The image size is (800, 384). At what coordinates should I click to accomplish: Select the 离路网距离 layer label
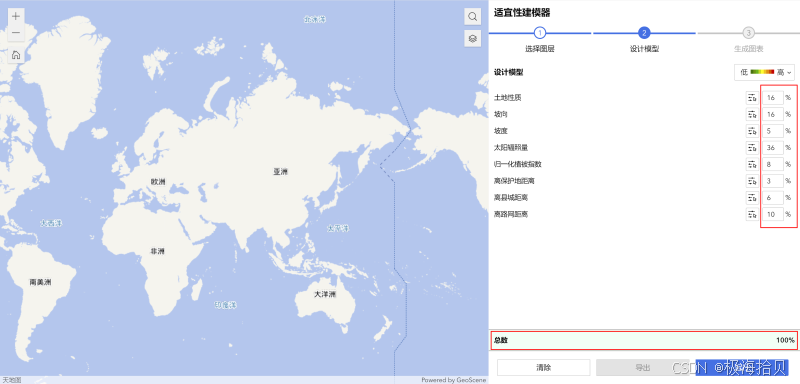pyautogui.click(x=511, y=215)
